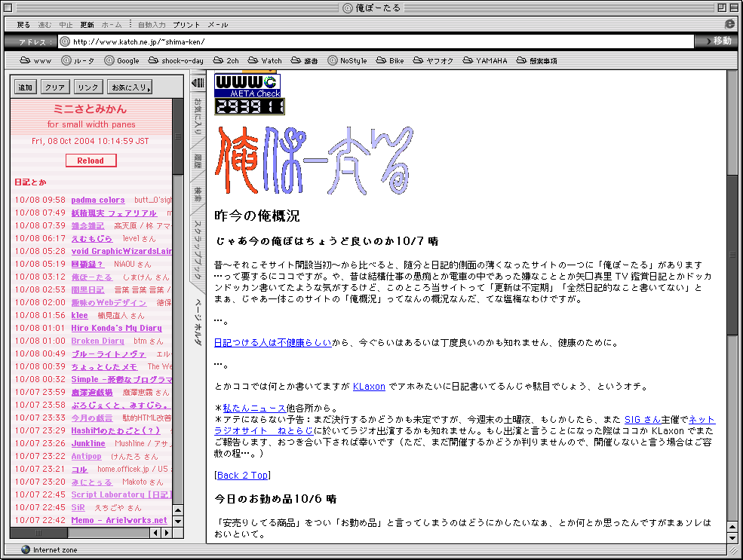The image size is (743, 560).
Task: Expand the お気に入り dropdown button
Action: 130,87
